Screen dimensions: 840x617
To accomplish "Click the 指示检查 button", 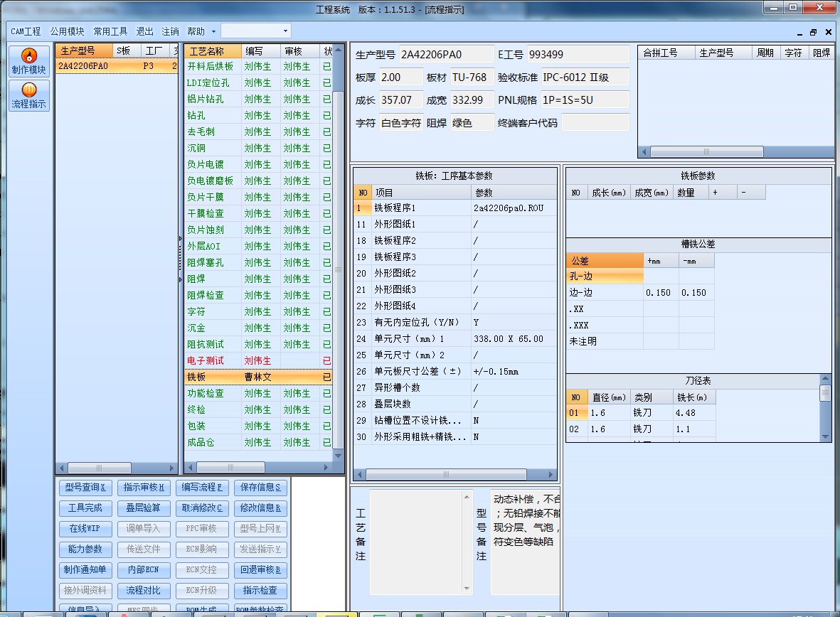I will click(260, 590).
